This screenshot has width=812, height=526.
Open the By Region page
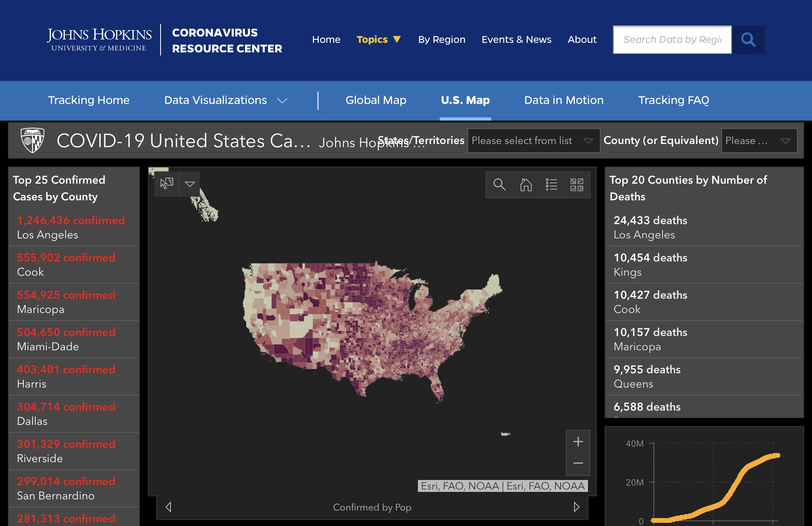point(442,39)
